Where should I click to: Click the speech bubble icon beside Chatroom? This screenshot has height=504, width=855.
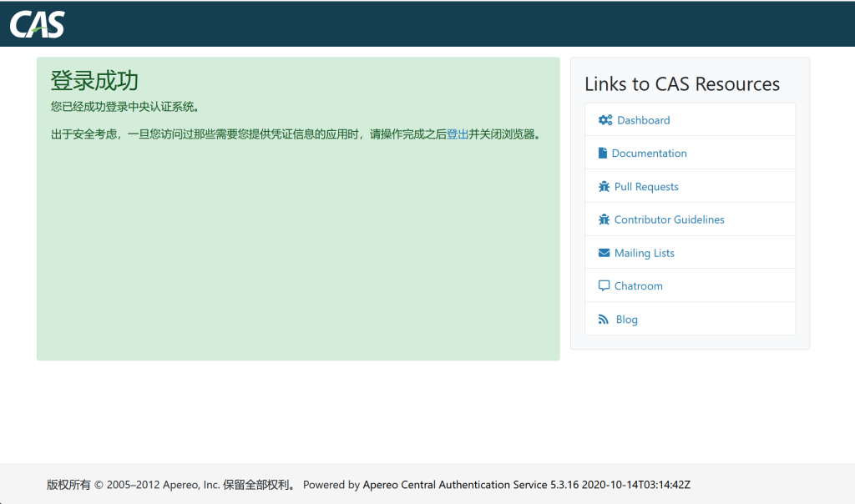tap(605, 286)
